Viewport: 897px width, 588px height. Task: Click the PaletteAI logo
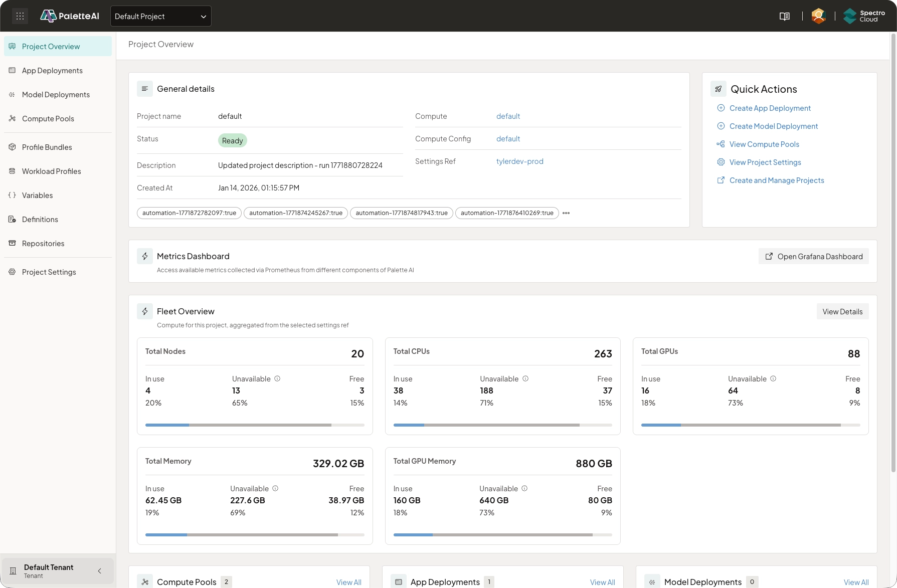[69, 16]
